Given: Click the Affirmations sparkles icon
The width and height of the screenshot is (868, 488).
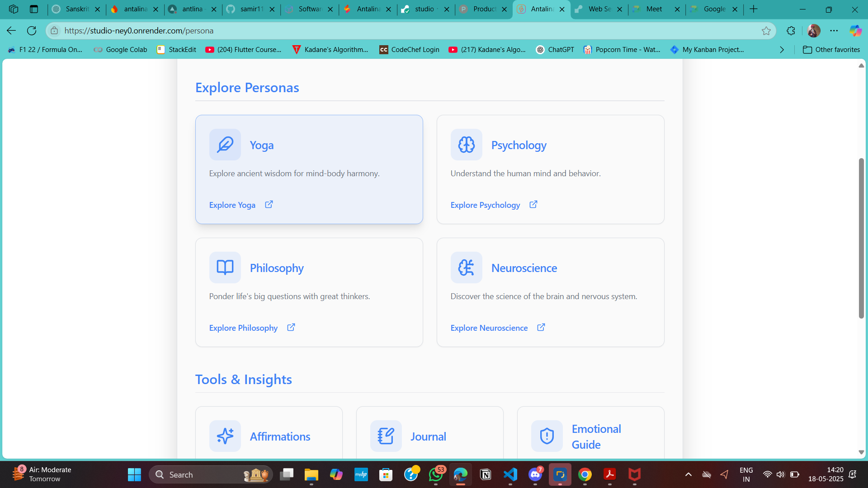Looking at the screenshot, I should click(x=225, y=436).
